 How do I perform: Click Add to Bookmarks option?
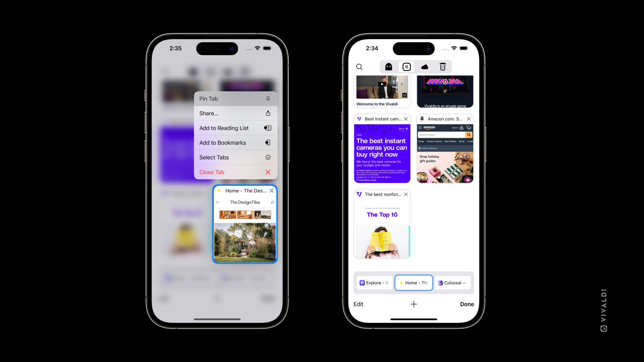click(235, 142)
